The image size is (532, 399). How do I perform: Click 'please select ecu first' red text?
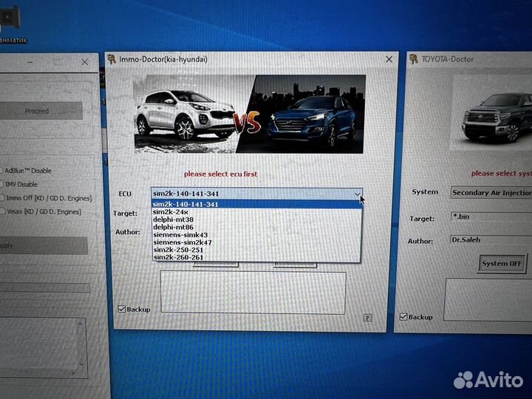[x=220, y=174]
